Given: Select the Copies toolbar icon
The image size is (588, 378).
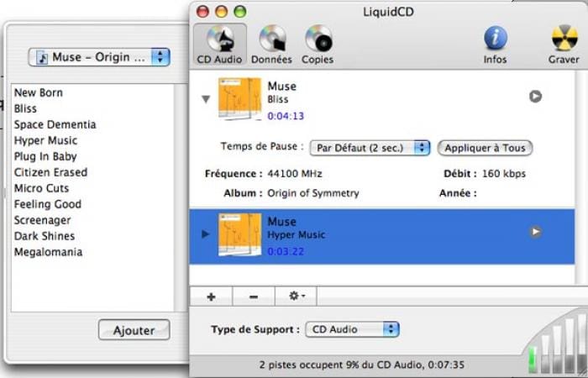Looking at the screenshot, I should point(318,45).
